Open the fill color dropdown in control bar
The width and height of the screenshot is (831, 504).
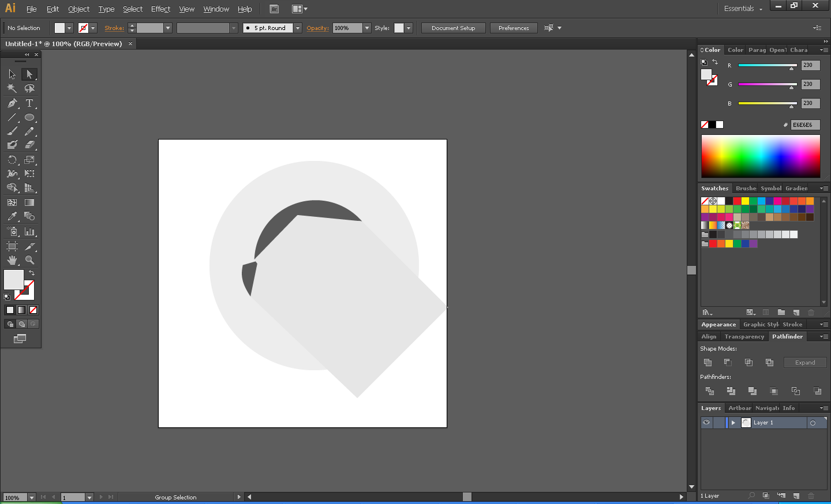tap(69, 28)
